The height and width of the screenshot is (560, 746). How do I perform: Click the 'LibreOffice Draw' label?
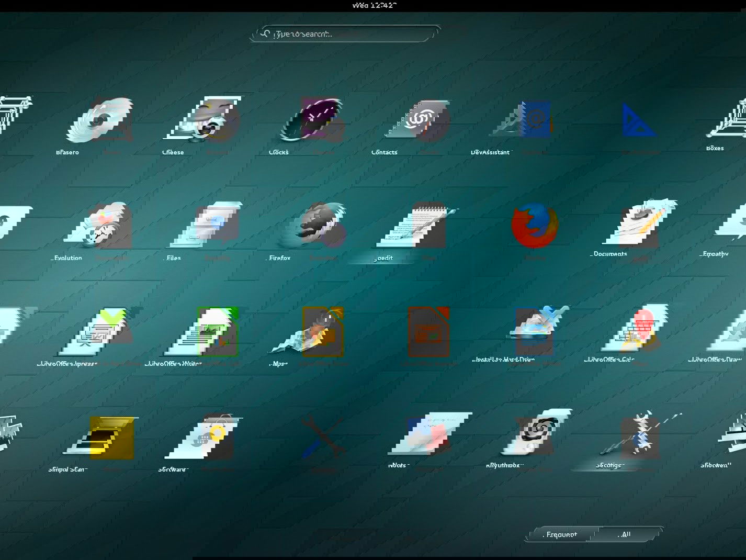(x=715, y=360)
